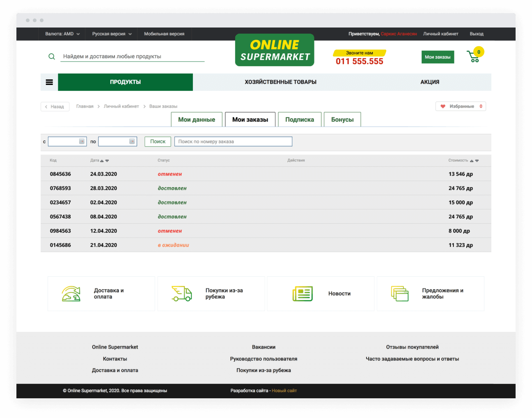This screenshot has height=418, width=532.
Task: Select order code 0845636
Action: 60,174
